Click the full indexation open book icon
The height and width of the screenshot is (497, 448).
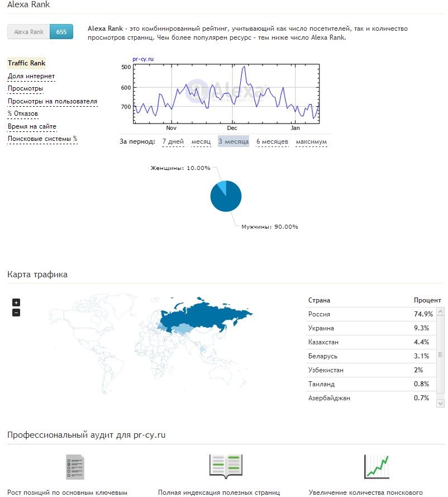click(226, 466)
